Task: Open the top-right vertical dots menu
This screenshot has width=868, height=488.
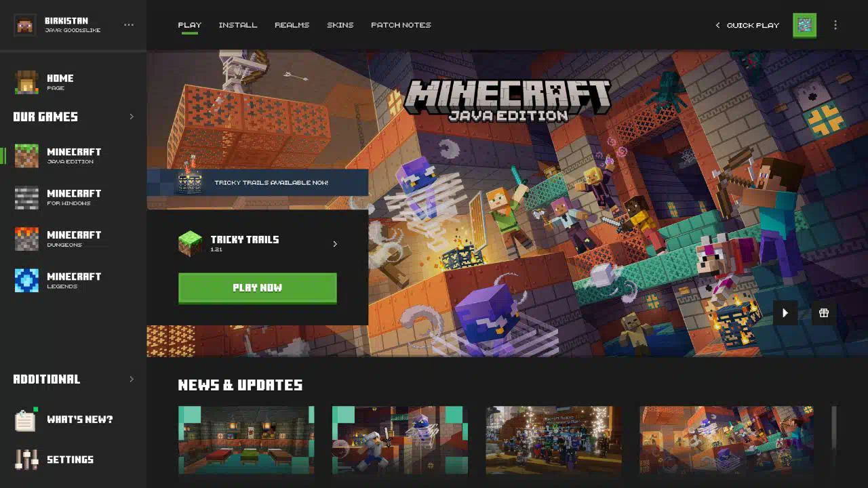Action: pyautogui.click(x=835, y=25)
